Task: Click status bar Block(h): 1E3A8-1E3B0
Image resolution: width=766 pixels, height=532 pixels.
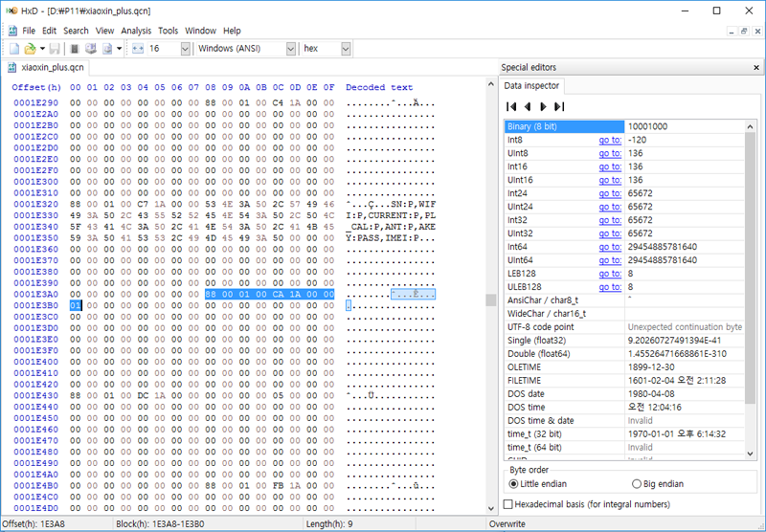Action: (160, 524)
